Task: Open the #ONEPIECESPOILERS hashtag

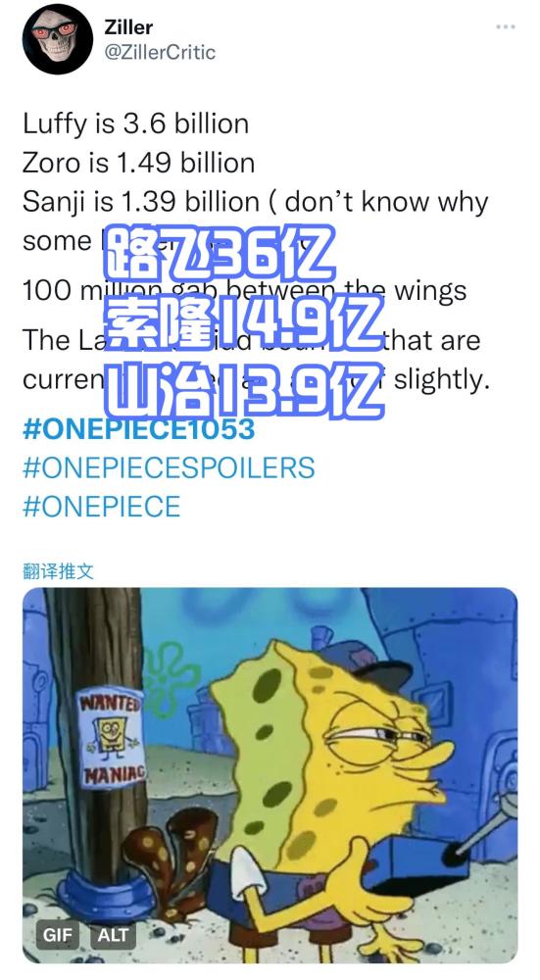Action: 169,468
